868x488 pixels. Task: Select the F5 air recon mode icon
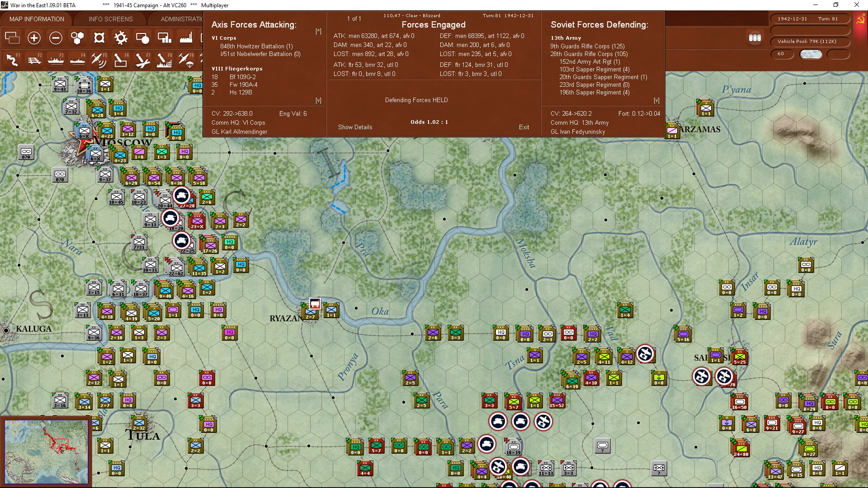tap(99, 60)
